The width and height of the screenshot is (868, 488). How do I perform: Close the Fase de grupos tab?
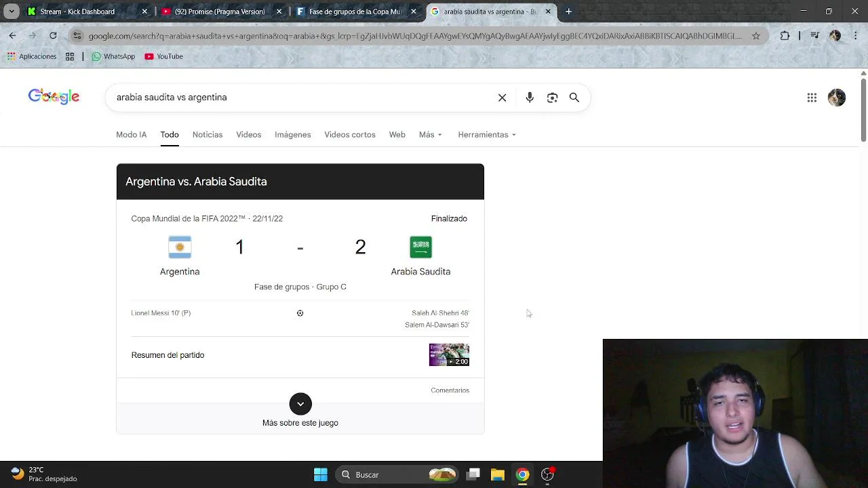click(414, 12)
